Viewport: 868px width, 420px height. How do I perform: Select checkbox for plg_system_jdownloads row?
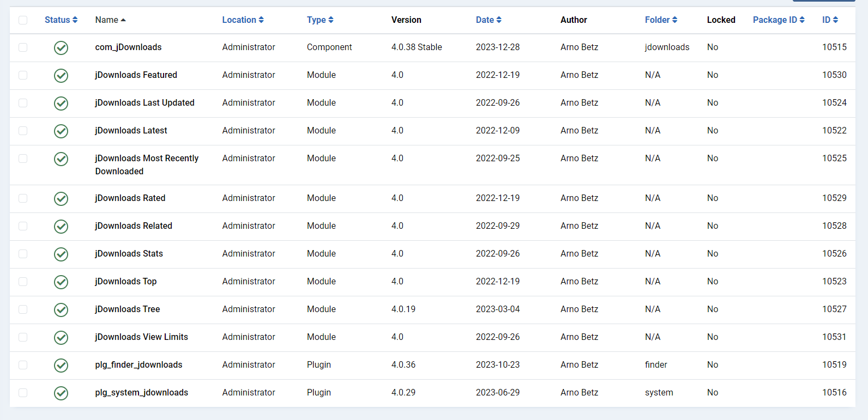23,393
